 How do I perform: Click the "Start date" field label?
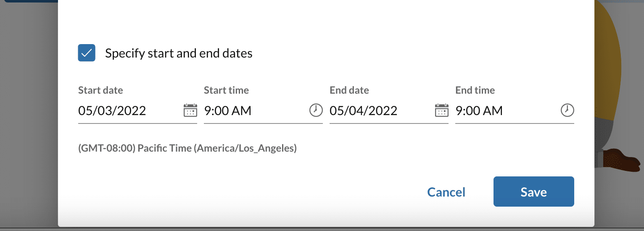click(100, 90)
